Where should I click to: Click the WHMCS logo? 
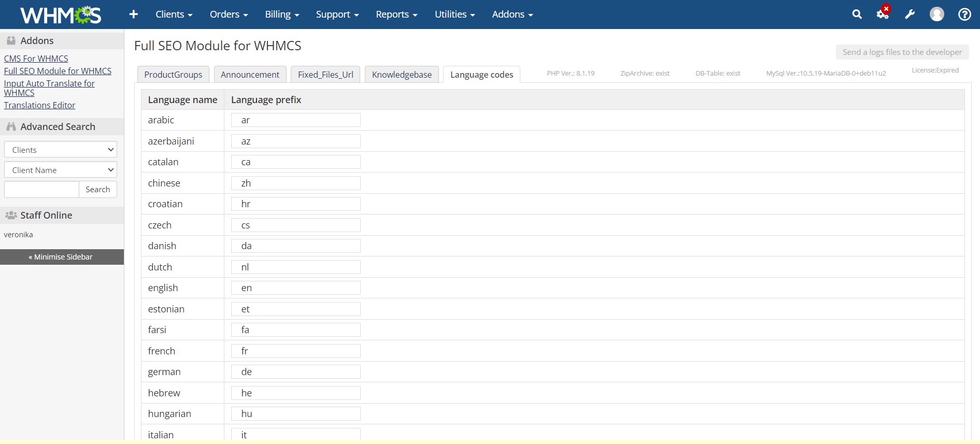61,15
